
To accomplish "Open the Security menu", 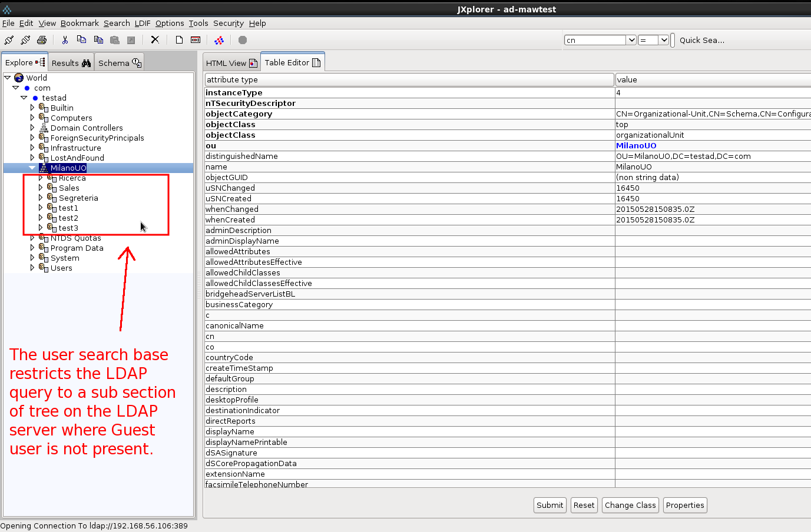I will [229, 24].
